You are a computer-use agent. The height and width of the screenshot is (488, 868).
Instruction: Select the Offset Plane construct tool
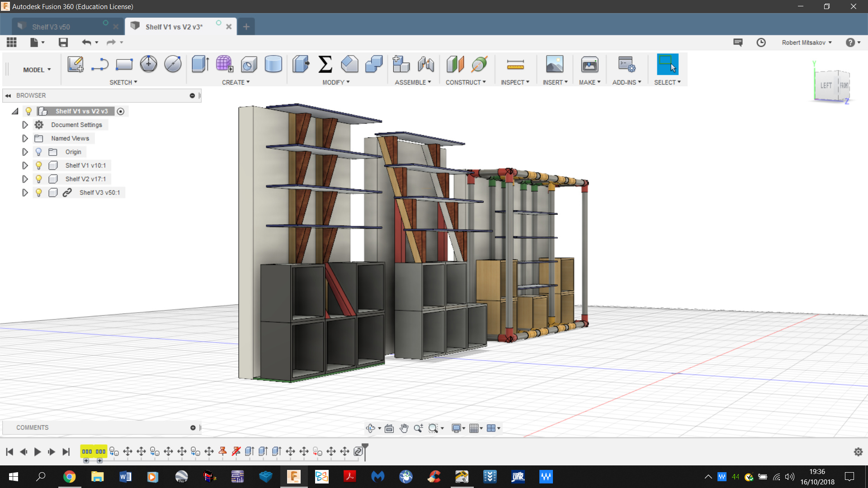click(x=455, y=64)
